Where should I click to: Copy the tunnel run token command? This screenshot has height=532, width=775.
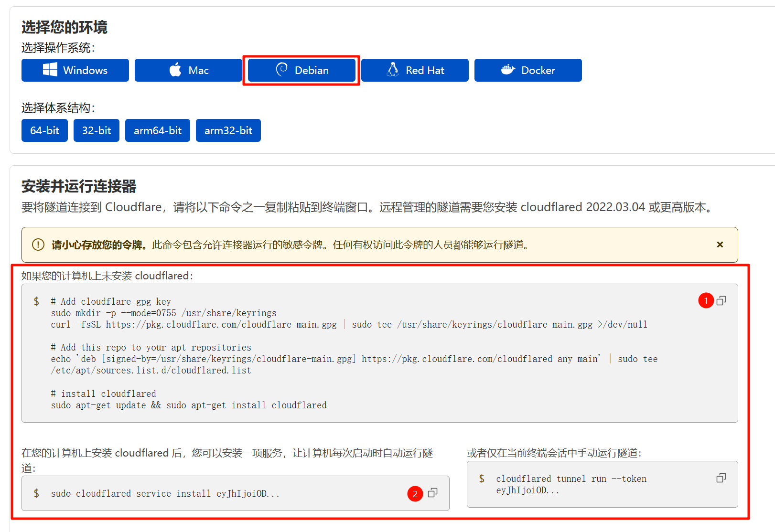721,478
